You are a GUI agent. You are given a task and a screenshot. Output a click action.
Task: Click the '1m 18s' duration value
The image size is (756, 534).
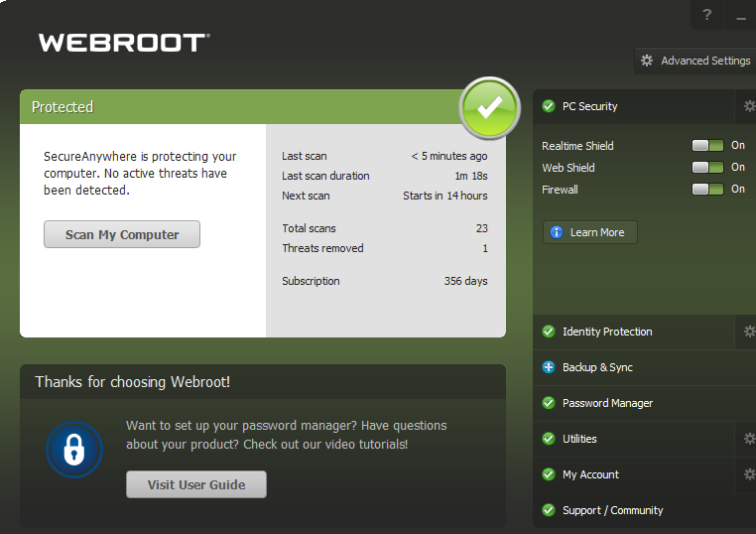click(x=471, y=176)
